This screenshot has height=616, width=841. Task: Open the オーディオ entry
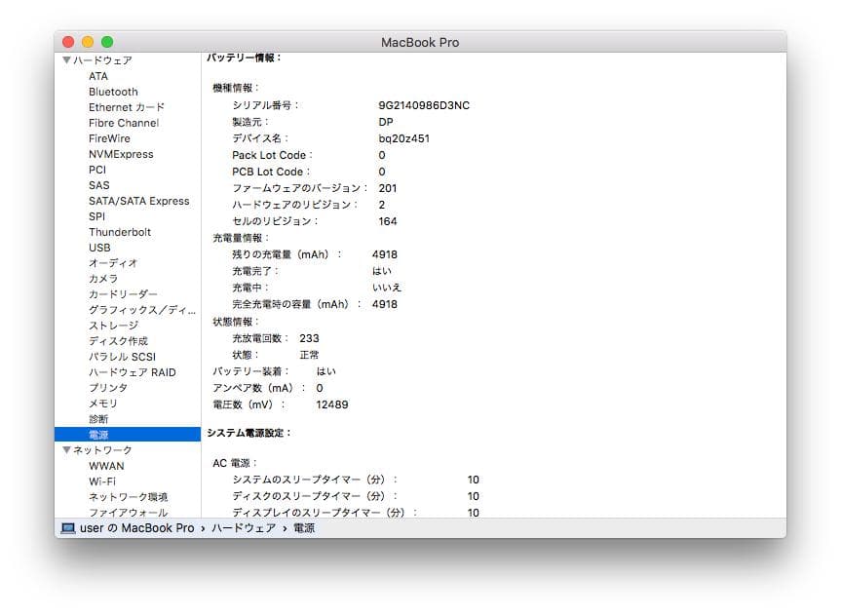(x=113, y=263)
